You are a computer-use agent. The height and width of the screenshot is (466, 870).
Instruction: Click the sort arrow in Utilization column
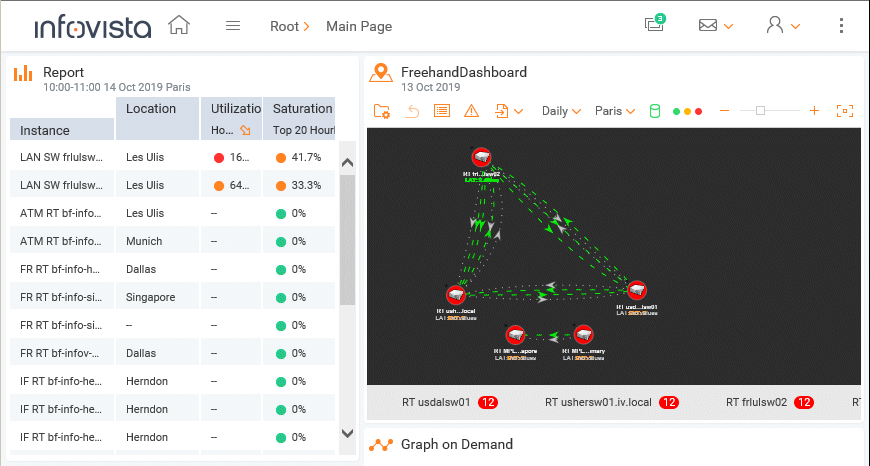click(245, 130)
